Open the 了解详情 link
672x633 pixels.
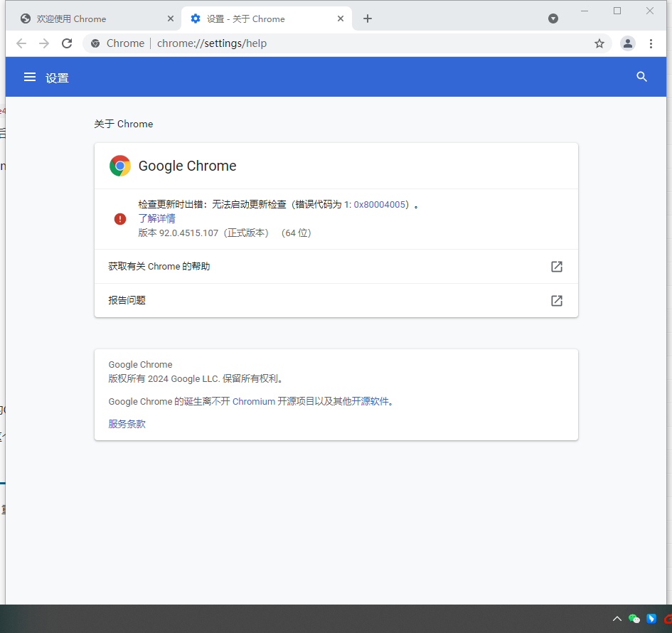157,218
